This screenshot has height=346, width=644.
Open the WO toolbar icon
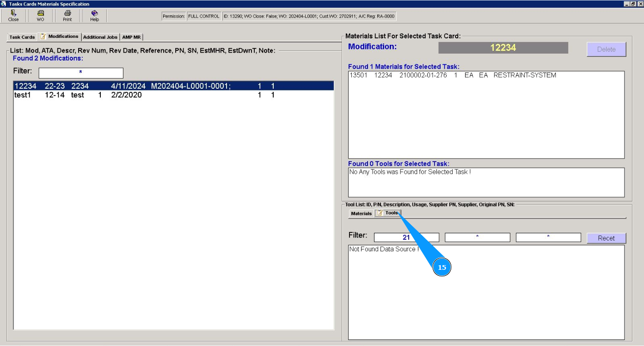41,16
